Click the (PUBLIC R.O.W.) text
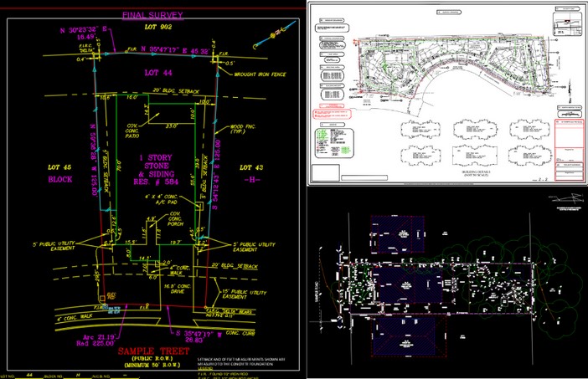Image resolution: width=588 pixels, height=379 pixels. point(152,358)
